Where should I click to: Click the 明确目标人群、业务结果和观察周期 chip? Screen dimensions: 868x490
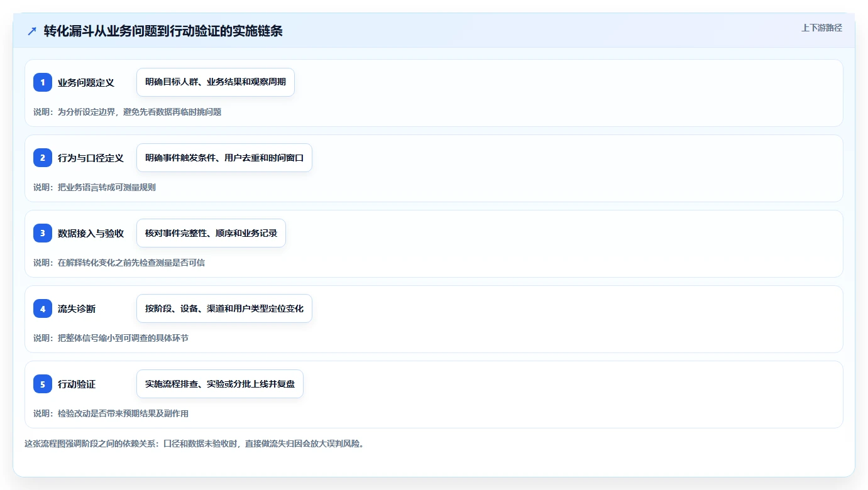click(216, 82)
